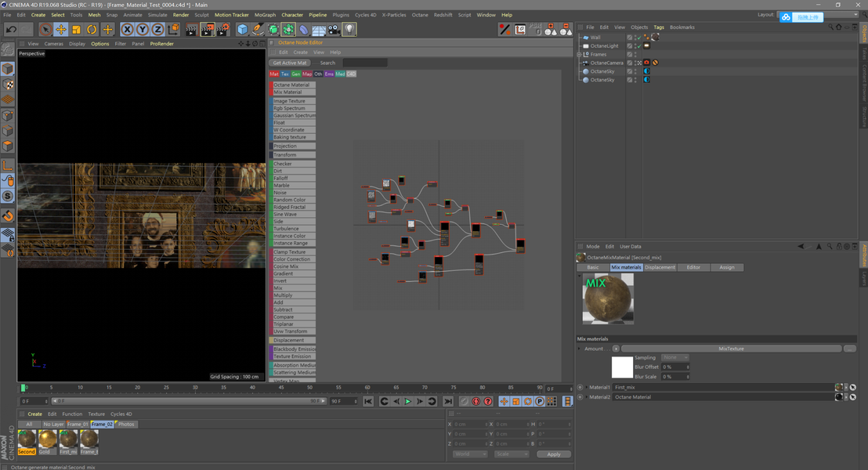868x470 pixels.
Task: Open Edit Render Settings gear clapperboard
Action: point(222,29)
